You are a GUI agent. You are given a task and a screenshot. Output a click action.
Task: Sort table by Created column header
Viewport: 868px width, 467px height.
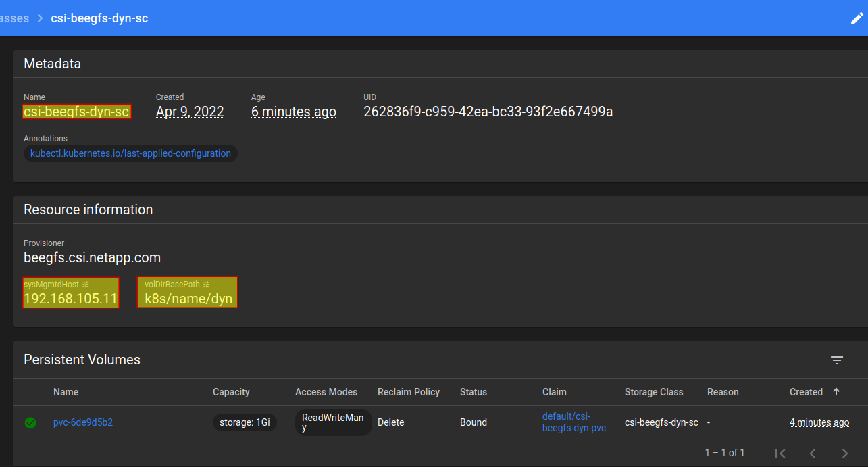coord(806,392)
